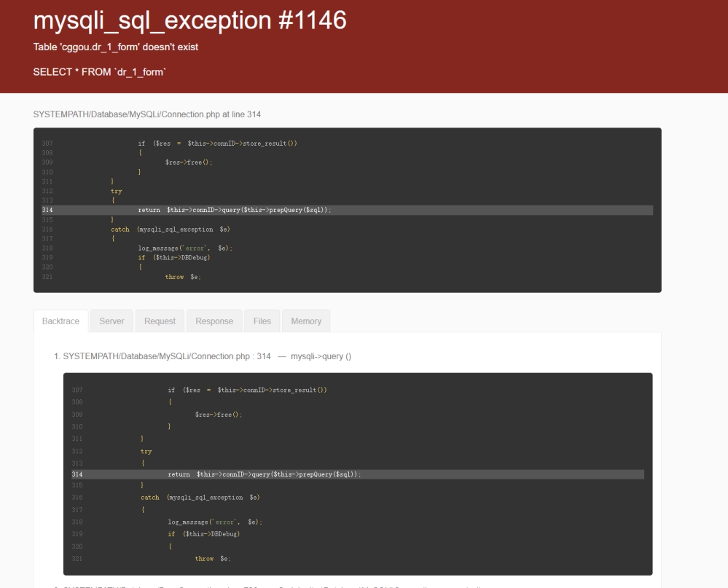Click the 'try' line 312 in the Backtrace panel
Image resolution: width=728 pixels, height=588 pixels.
click(146, 452)
